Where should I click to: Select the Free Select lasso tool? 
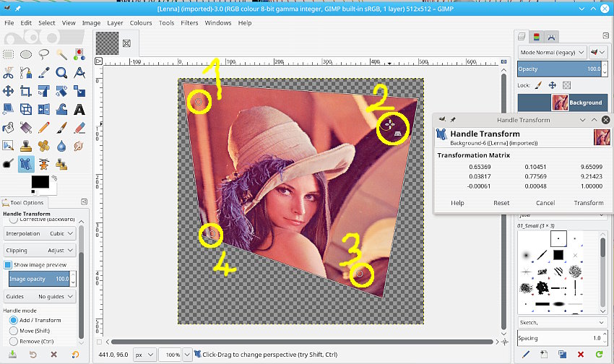tap(44, 54)
